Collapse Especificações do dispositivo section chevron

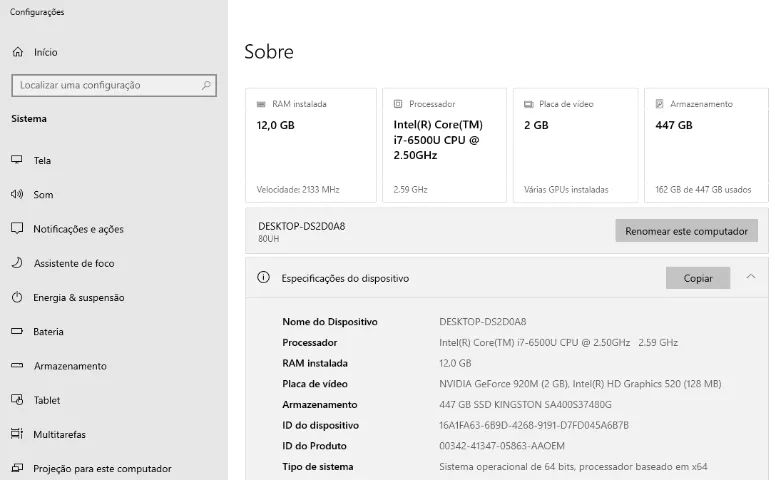pos(751,277)
